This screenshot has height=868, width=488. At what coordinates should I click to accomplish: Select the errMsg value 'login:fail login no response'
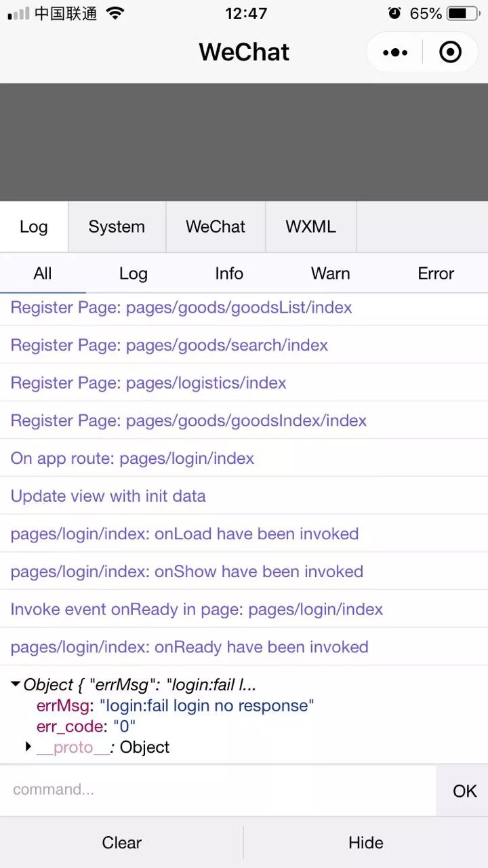(207, 705)
